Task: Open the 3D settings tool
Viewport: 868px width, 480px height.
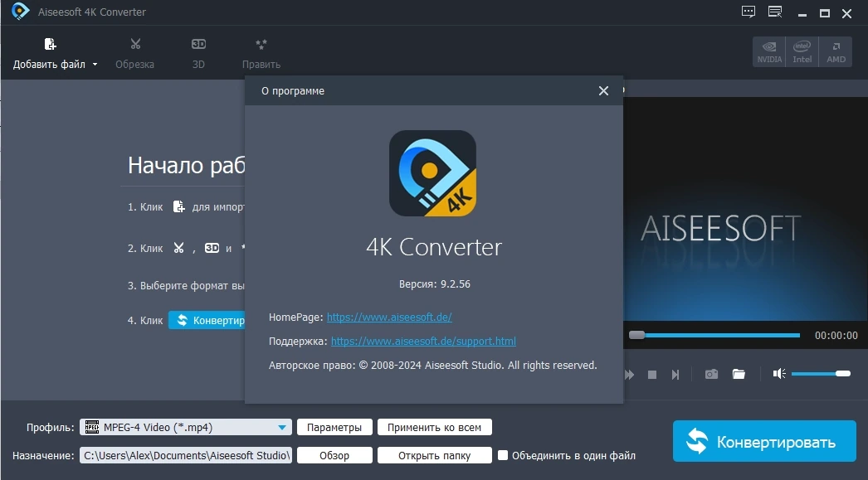Action: 198,54
